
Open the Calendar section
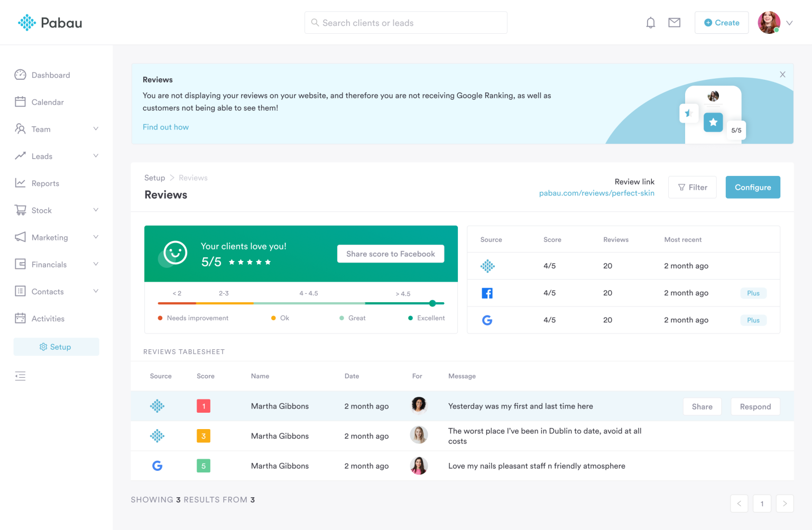pyautogui.click(x=47, y=101)
